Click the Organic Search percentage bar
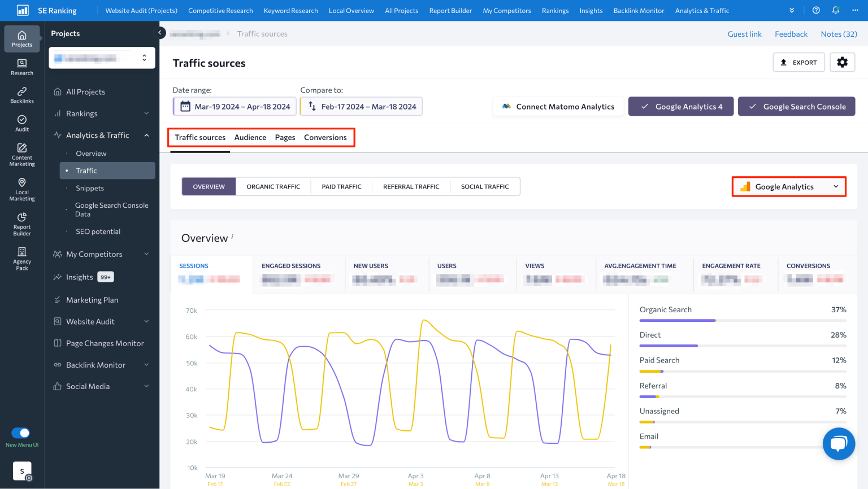 click(678, 320)
